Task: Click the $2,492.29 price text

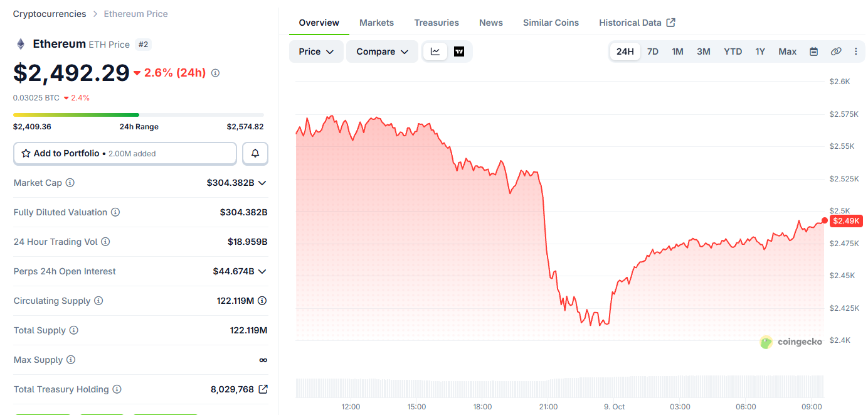Action: (71, 73)
